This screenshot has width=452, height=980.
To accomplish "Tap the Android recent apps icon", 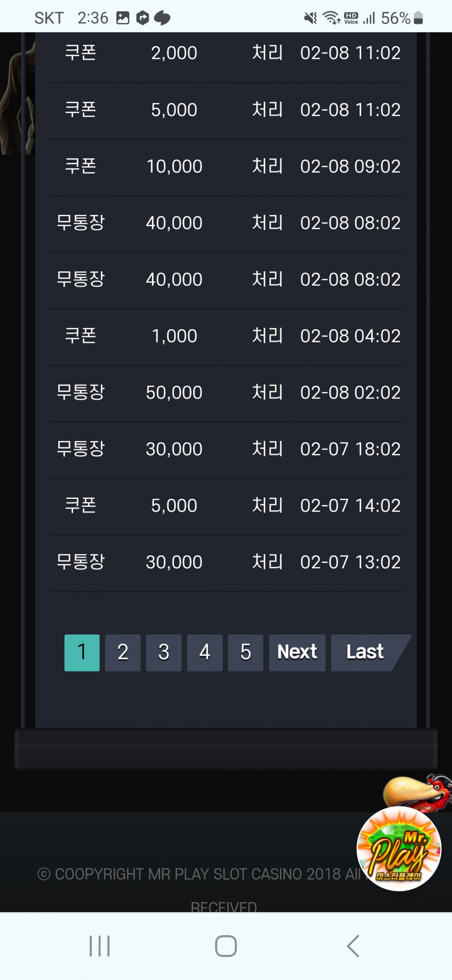I will (x=99, y=946).
